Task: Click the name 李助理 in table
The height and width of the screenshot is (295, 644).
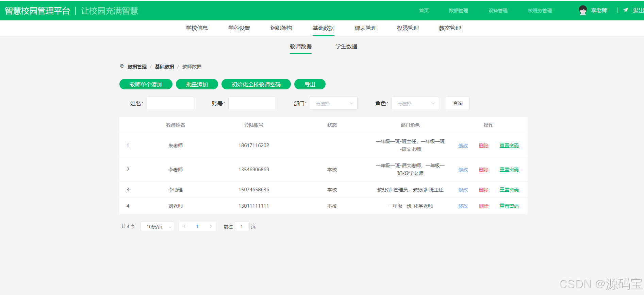Action: point(176,190)
